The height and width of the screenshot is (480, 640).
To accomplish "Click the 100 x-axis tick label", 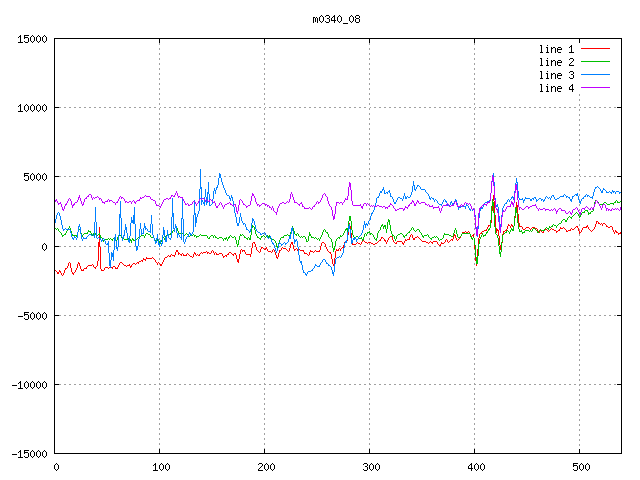I will pos(160,467).
